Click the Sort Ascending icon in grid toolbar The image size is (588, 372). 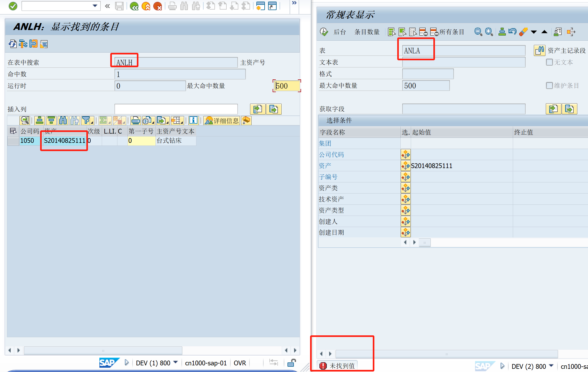click(40, 121)
